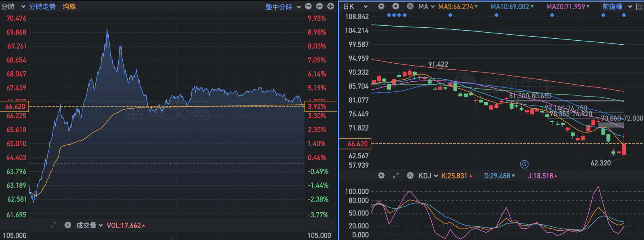Remove the MA indicator with its X icon

coord(410,6)
